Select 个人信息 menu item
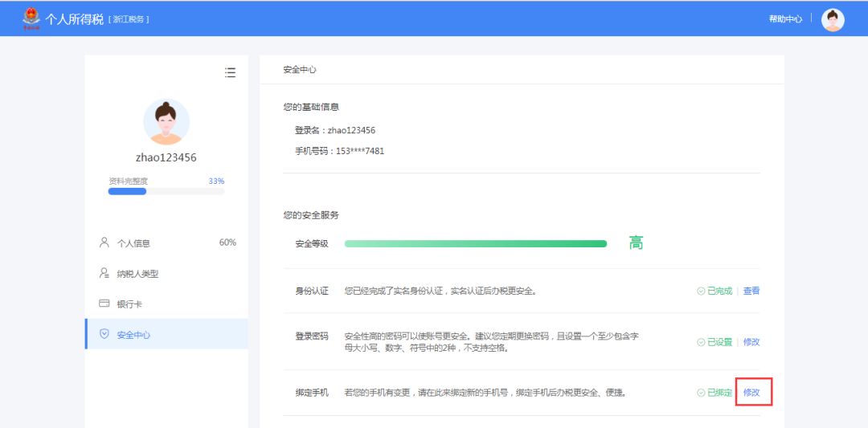This screenshot has height=428, width=868. [133, 243]
